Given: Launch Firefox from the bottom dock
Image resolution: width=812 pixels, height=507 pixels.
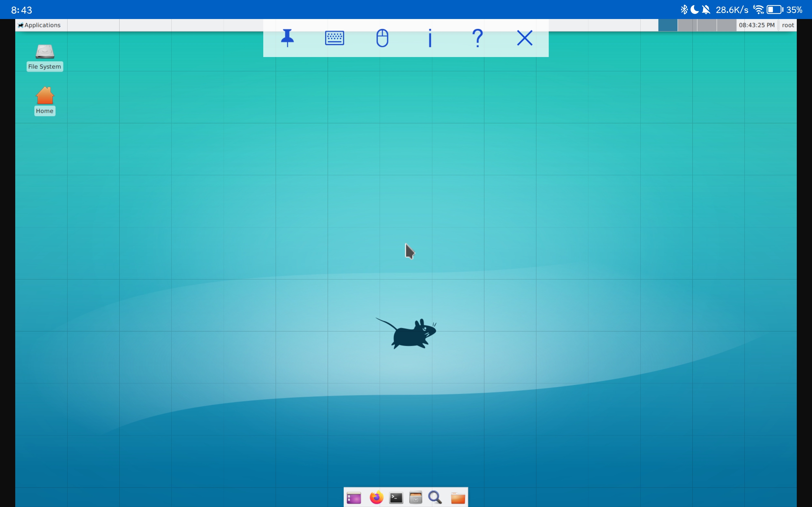Looking at the screenshot, I should [377, 497].
